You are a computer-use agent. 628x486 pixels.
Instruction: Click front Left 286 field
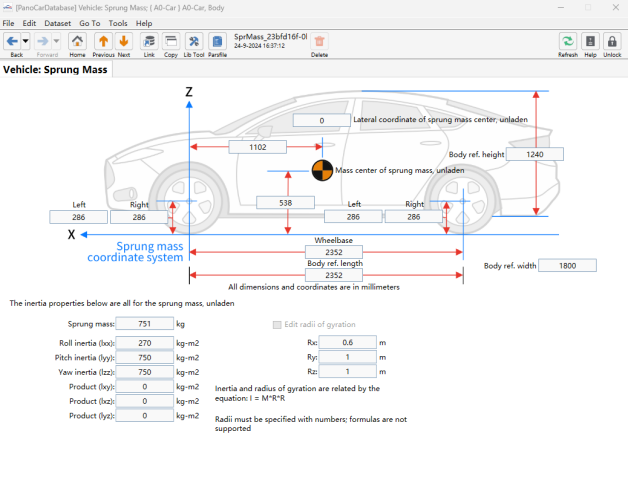coord(78,217)
